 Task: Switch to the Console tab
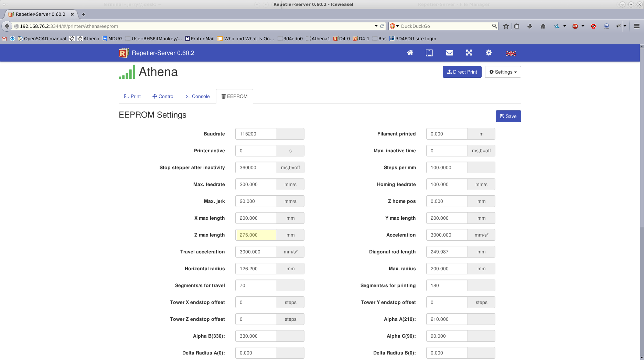click(x=197, y=96)
